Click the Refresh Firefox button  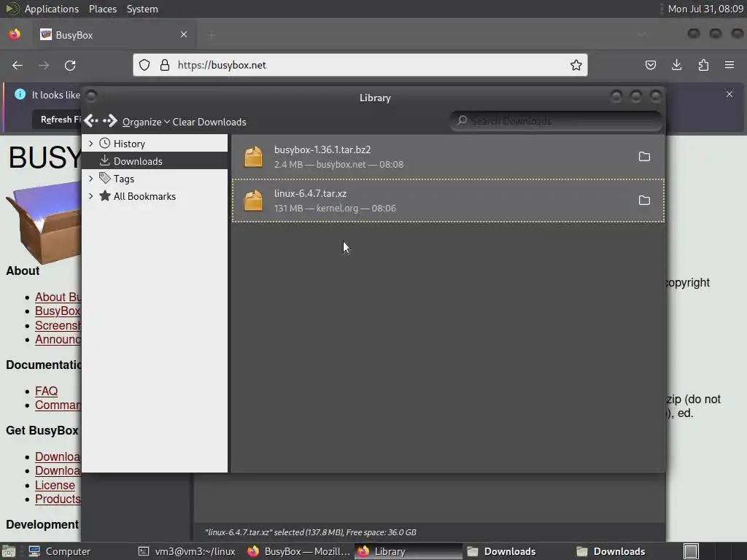(57, 119)
